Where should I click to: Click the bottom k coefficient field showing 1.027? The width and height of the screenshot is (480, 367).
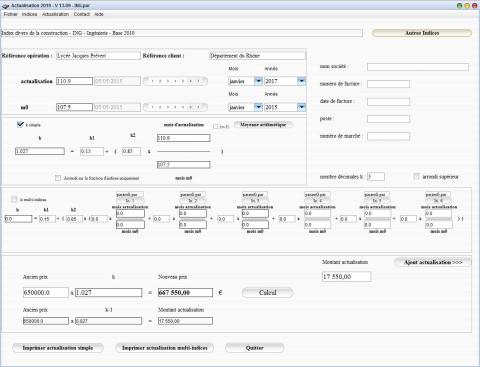[108, 293]
